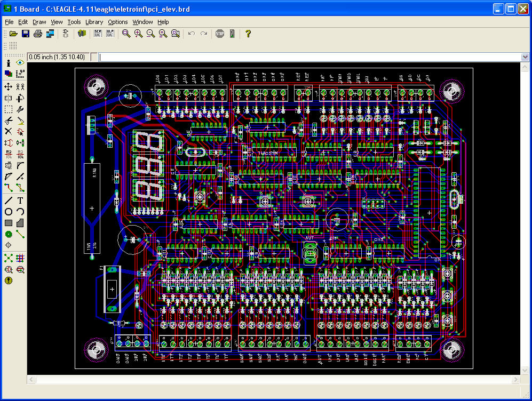This screenshot has width=532, height=401.
Task: Toggle the Show (eye) tool
Action: pyautogui.click(x=20, y=63)
